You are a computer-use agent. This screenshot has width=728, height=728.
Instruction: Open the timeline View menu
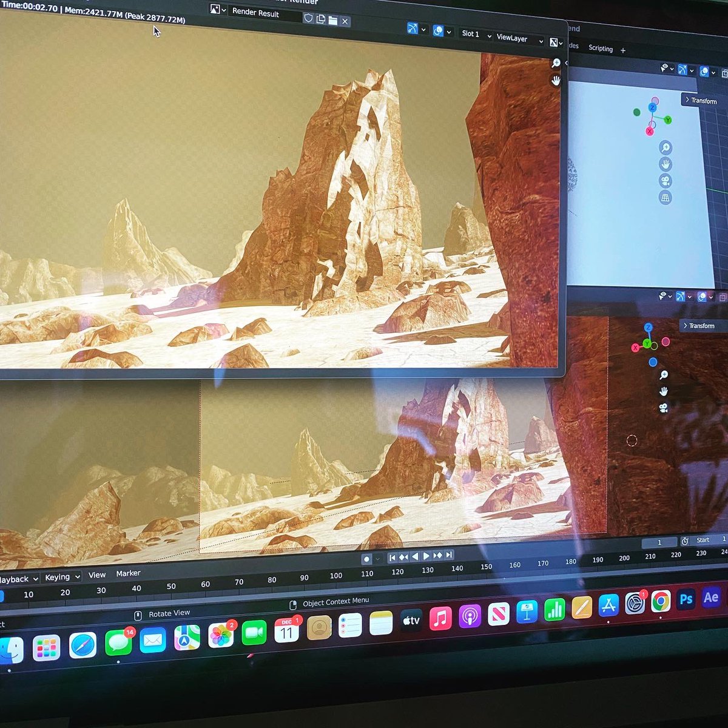97,575
